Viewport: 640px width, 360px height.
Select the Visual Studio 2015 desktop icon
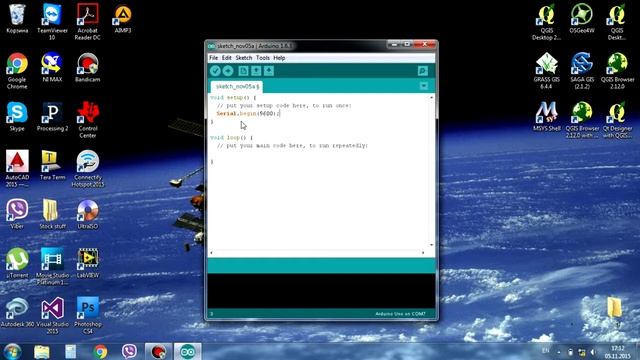click(52, 315)
